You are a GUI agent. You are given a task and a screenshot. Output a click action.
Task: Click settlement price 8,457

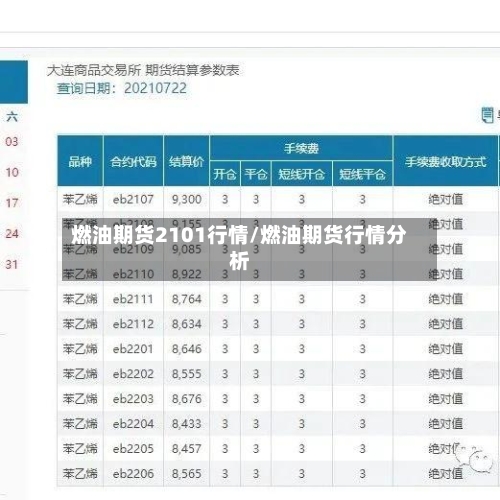(x=187, y=449)
